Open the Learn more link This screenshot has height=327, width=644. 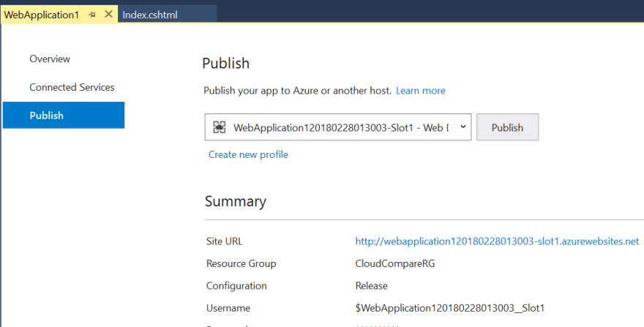421,91
